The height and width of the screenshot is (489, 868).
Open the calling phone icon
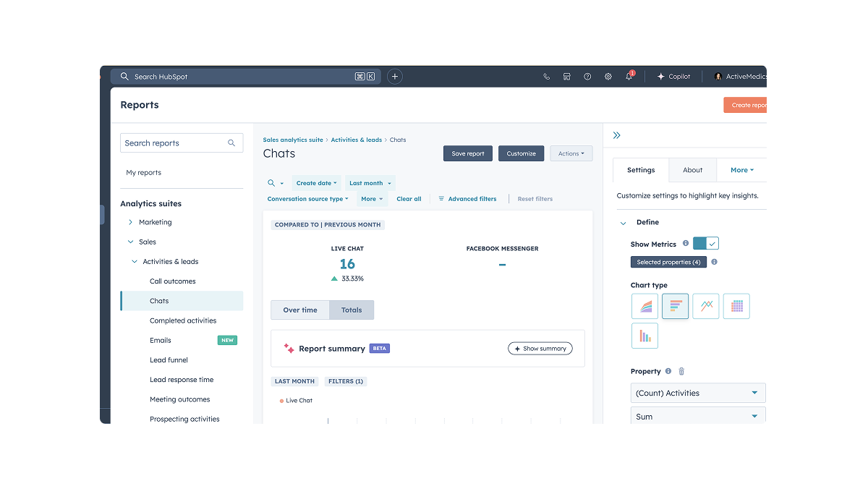[x=546, y=77]
